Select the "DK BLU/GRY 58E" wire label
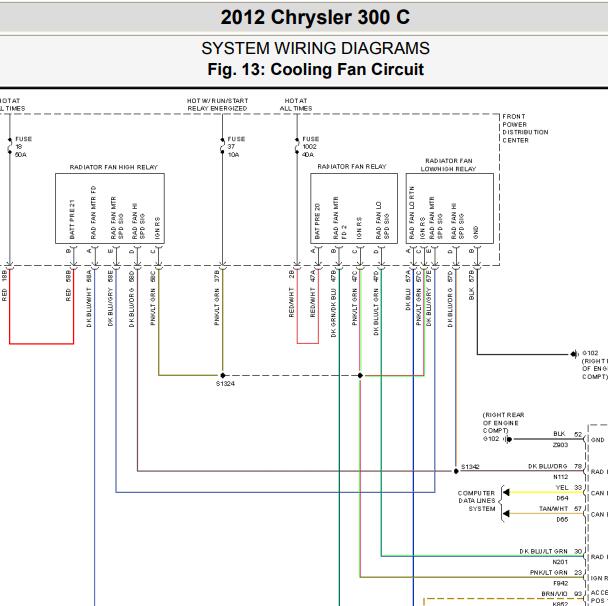The image size is (608, 606). [111, 298]
